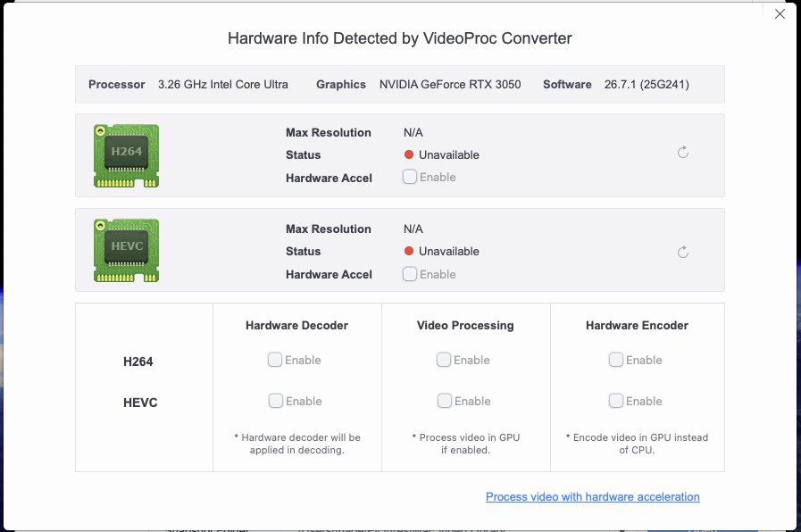Enable HEVC Video Processing checkbox
The width and height of the screenshot is (801, 532).
click(x=445, y=401)
